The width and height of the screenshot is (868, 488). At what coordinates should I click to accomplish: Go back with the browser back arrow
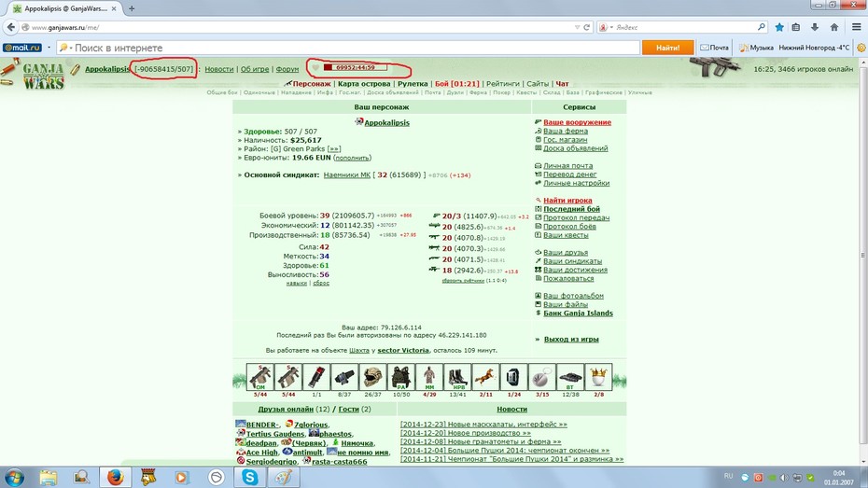[10, 26]
